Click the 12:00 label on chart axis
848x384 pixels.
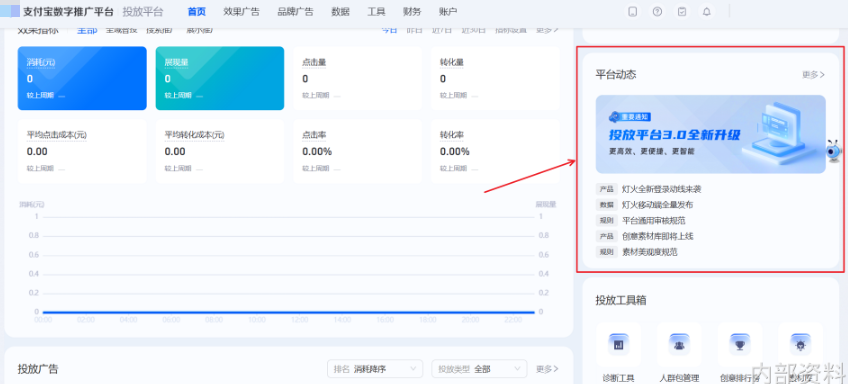(x=300, y=320)
